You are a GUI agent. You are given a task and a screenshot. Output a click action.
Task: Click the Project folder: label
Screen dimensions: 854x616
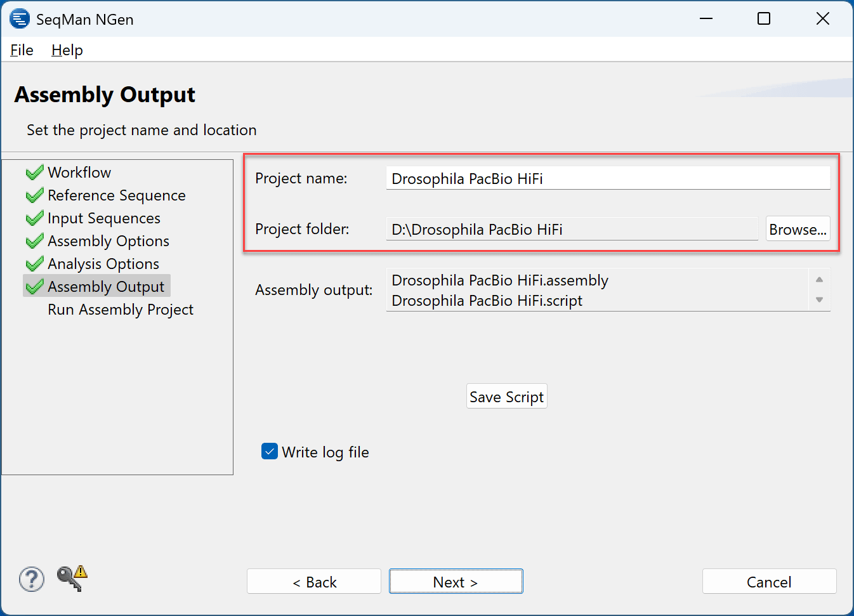click(x=302, y=229)
